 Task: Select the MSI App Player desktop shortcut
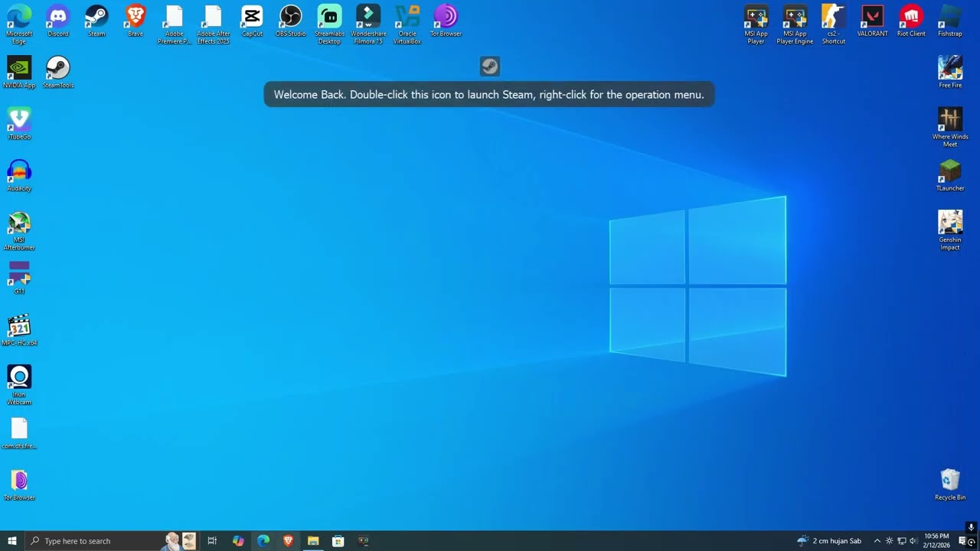756,24
